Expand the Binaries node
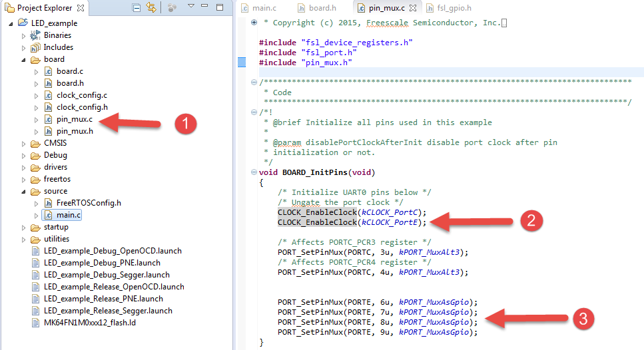This screenshot has width=644, height=350. (23, 36)
